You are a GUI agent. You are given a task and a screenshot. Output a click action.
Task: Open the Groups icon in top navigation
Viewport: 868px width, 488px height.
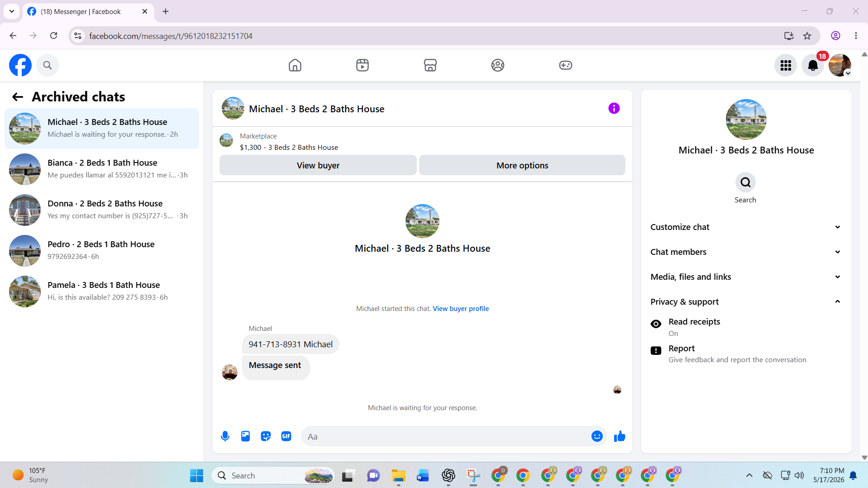498,65
